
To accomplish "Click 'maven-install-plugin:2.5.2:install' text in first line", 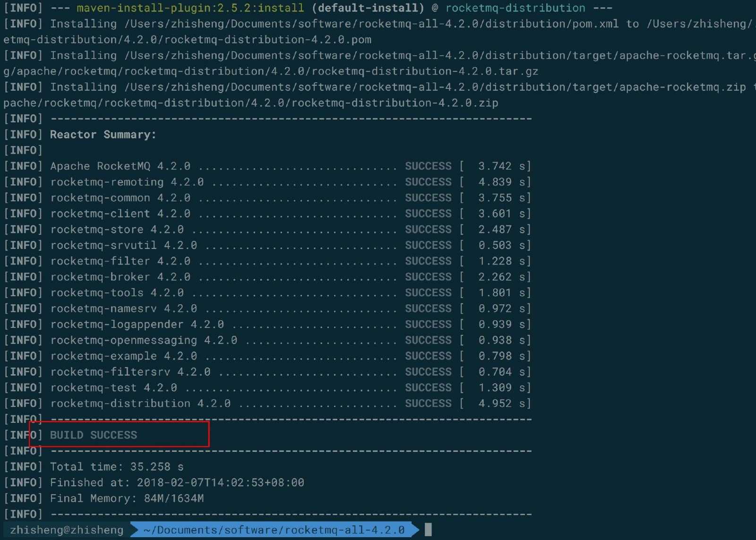I will tap(190, 8).
